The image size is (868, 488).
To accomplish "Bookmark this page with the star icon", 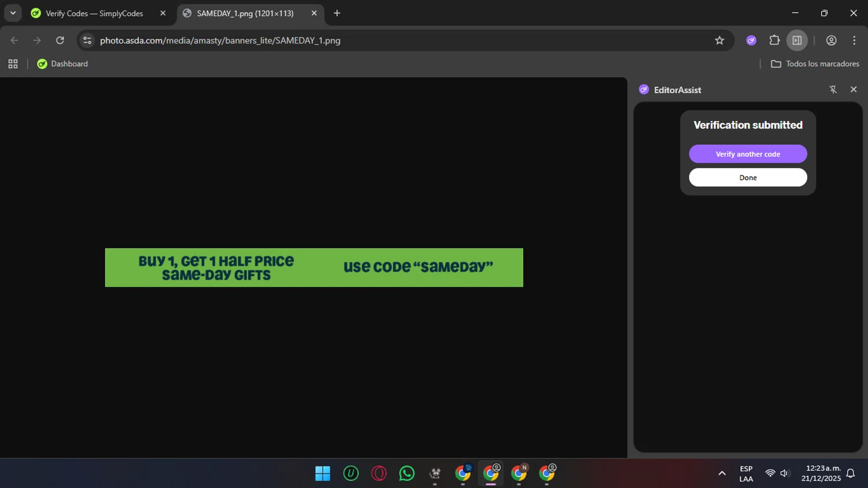I will click(x=719, y=41).
